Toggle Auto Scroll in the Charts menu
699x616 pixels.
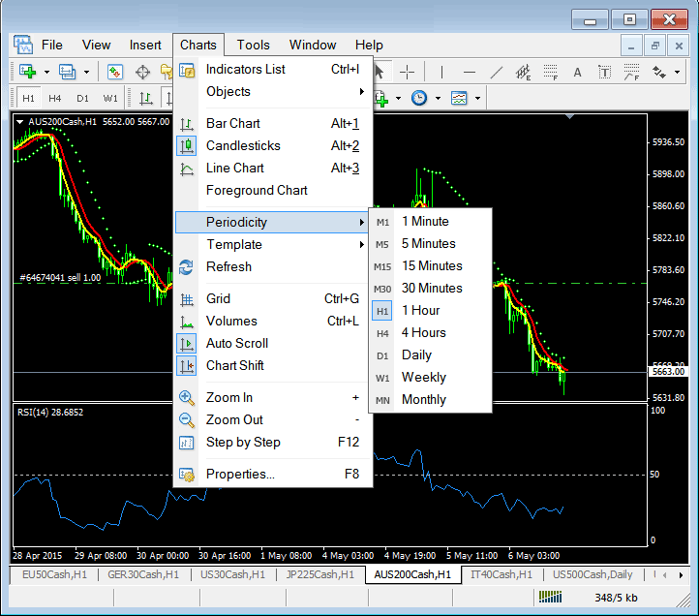[x=237, y=344]
